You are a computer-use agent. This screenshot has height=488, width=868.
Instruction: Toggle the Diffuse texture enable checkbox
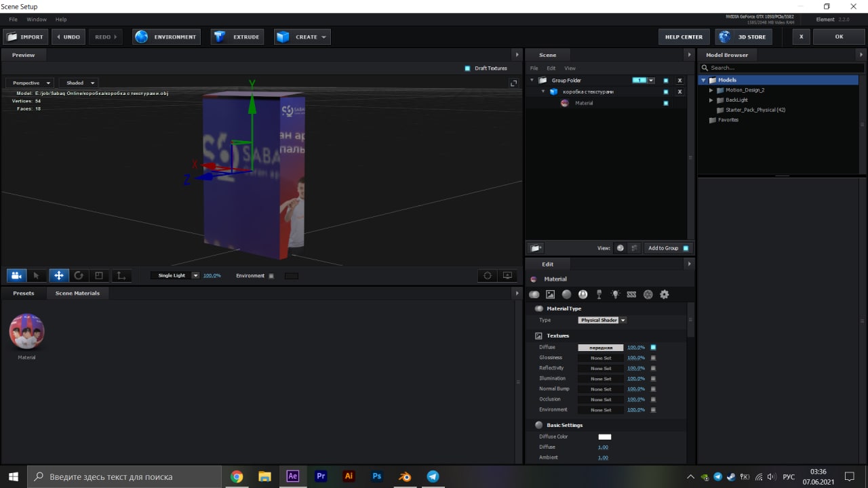pos(653,347)
